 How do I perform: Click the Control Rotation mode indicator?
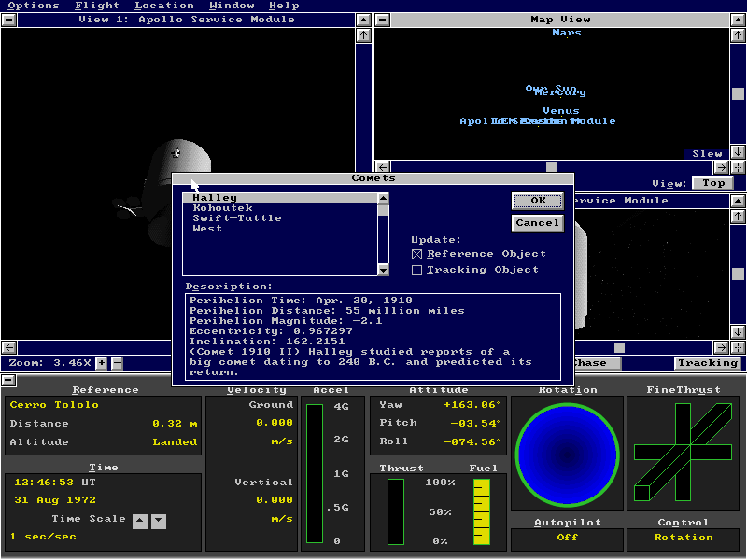point(684,538)
